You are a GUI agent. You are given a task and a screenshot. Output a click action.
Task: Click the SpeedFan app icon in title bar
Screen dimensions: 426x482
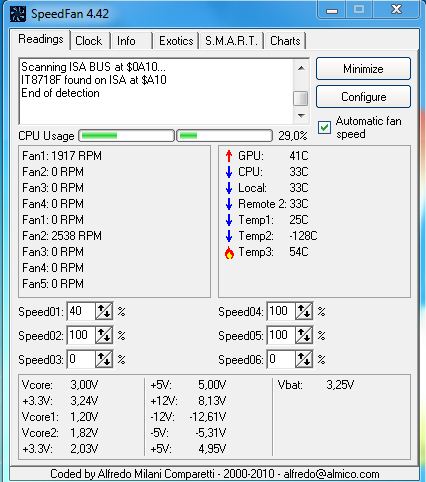point(17,14)
